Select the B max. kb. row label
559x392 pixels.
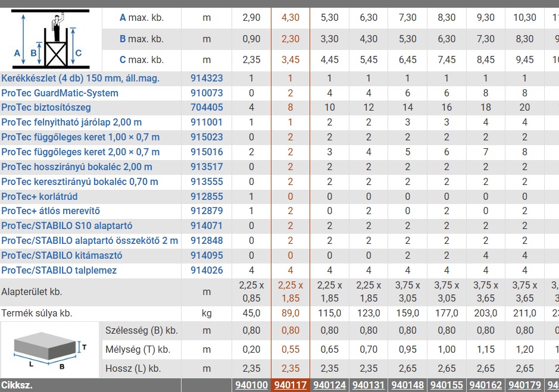(142, 39)
